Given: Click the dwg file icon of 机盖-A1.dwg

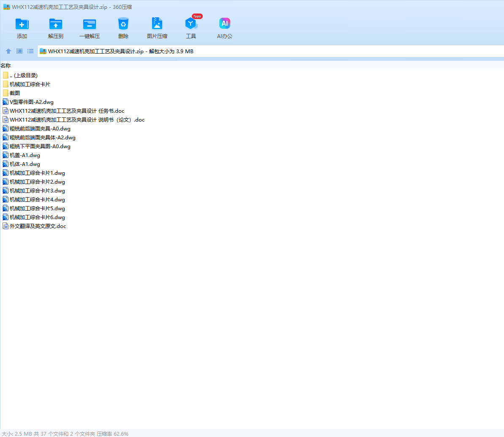Looking at the screenshot, I should (x=5, y=155).
